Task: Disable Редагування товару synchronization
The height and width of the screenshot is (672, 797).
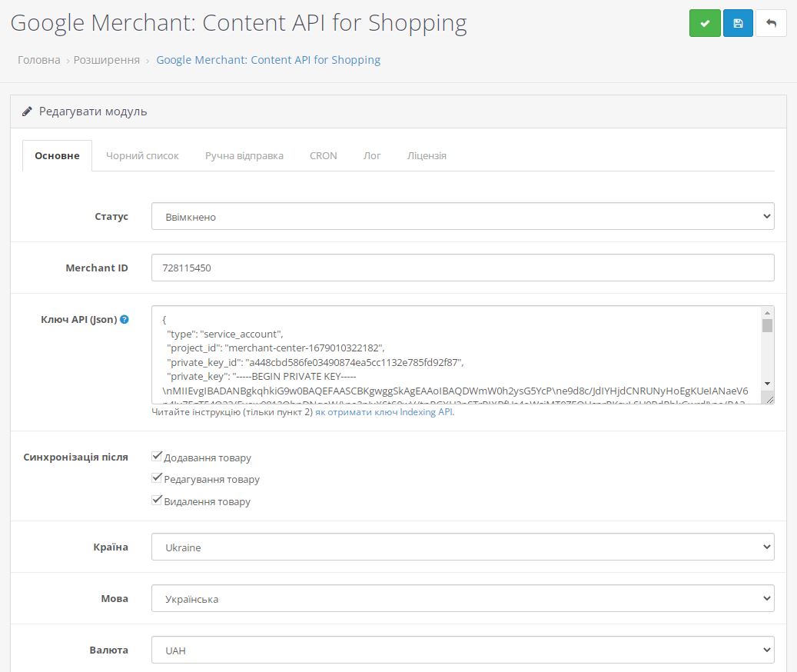Action: [157, 477]
